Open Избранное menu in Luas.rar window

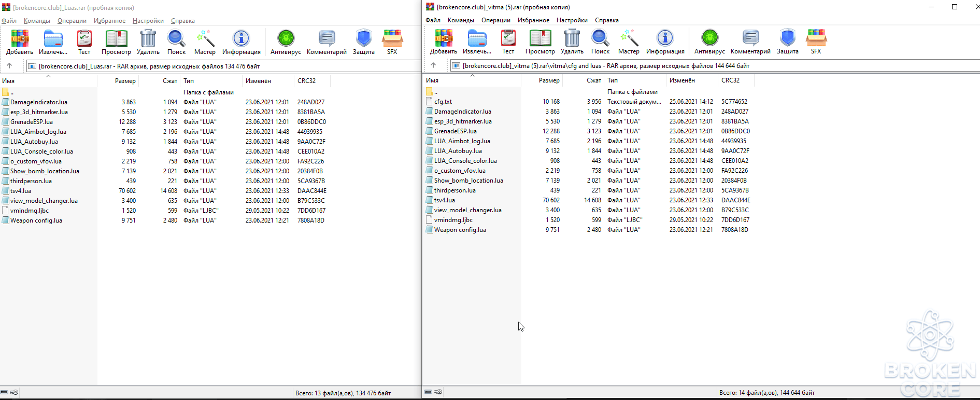(109, 21)
